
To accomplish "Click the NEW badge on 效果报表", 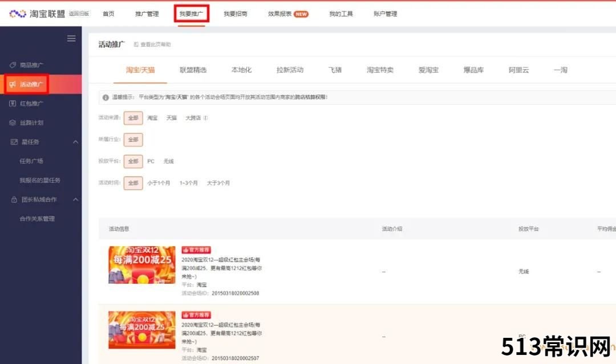I will pyautogui.click(x=301, y=14).
